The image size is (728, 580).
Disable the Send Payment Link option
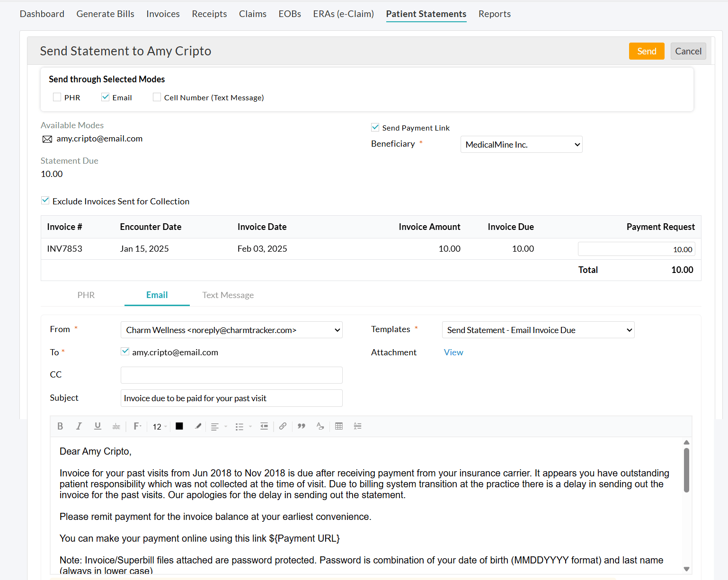click(x=375, y=127)
